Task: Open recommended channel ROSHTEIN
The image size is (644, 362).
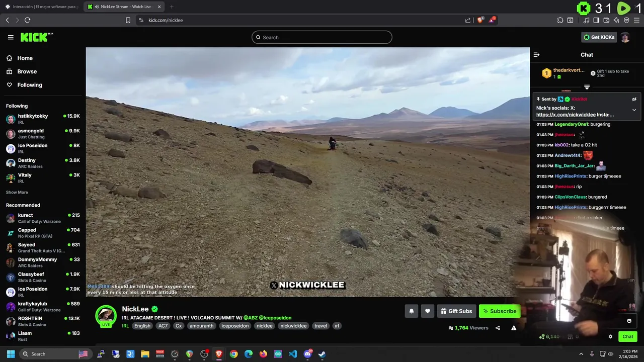Action: 43,321
